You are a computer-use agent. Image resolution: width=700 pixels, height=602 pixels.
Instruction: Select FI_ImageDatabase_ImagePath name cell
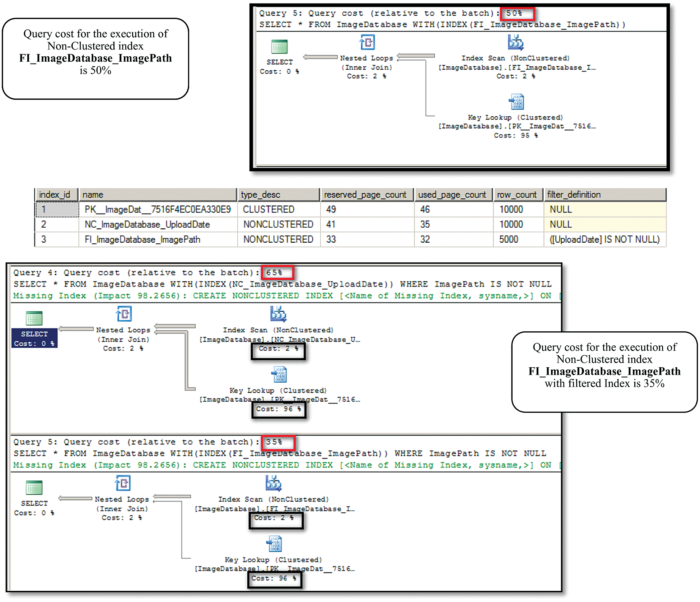tap(143, 239)
